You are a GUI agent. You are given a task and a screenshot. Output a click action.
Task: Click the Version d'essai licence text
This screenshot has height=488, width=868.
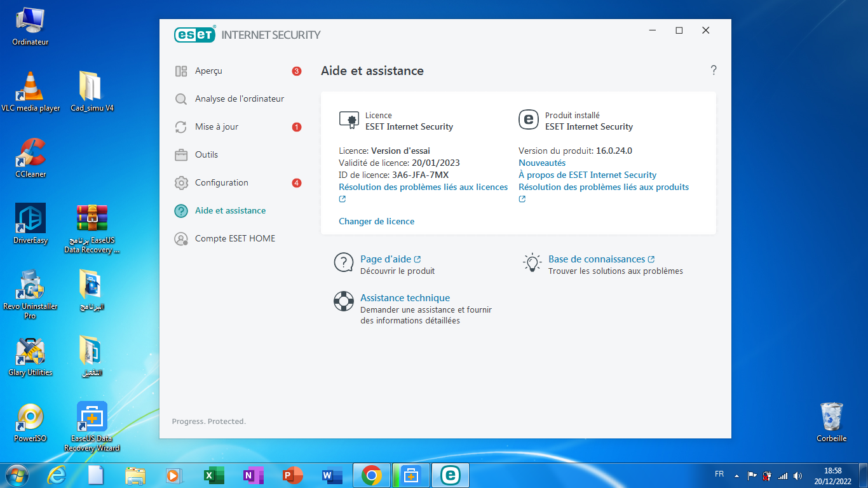point(400,151)
